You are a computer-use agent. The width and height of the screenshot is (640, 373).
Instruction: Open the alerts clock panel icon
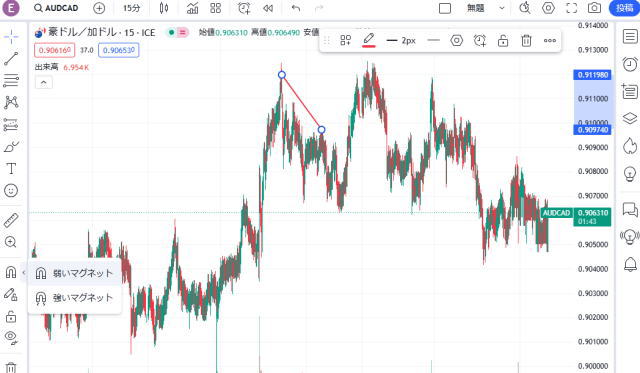pyautogui.click(x=630, y=64)
